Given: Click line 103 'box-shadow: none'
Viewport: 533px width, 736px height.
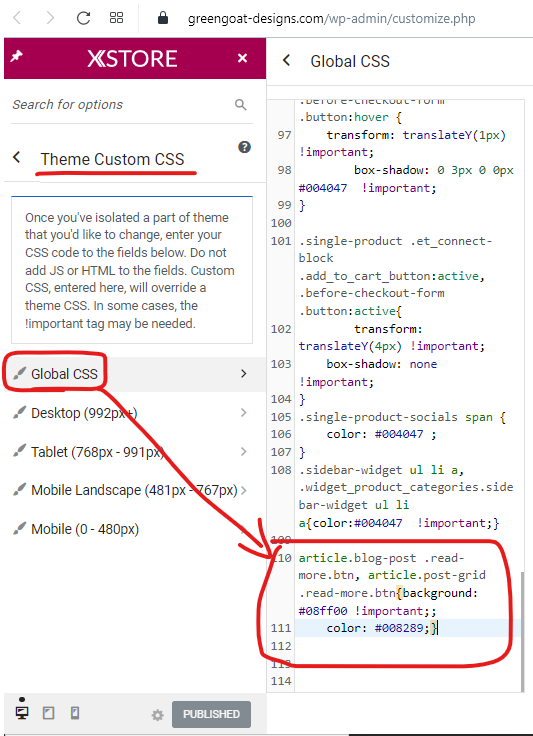Looking at the screenshot, I should 381,364.
